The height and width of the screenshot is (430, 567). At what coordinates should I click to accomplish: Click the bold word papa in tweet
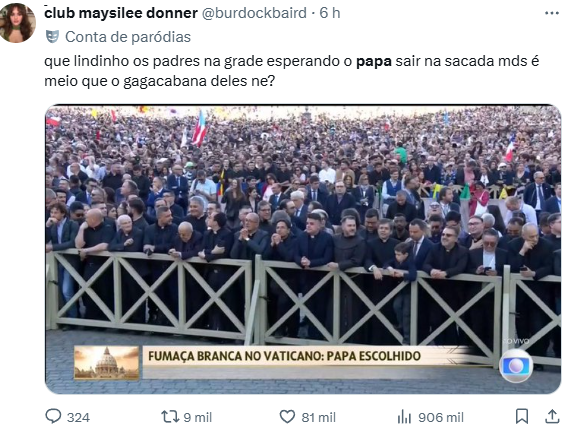coord(374,61)
